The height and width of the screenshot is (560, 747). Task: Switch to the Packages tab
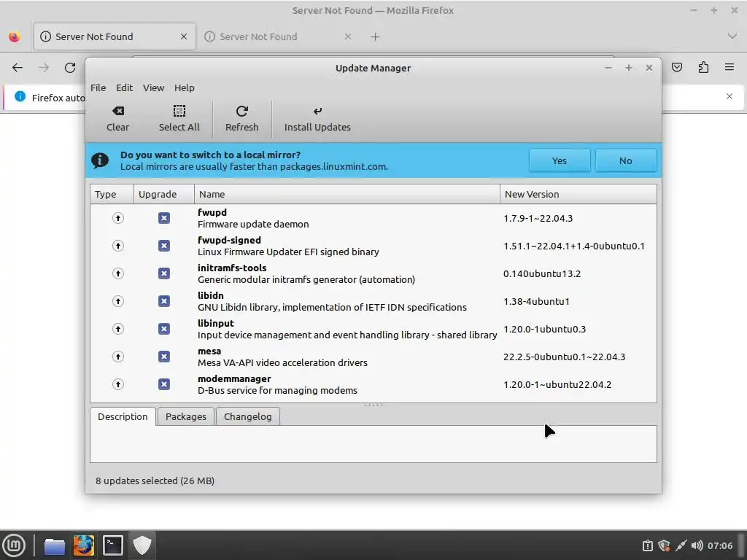point(186,416)
